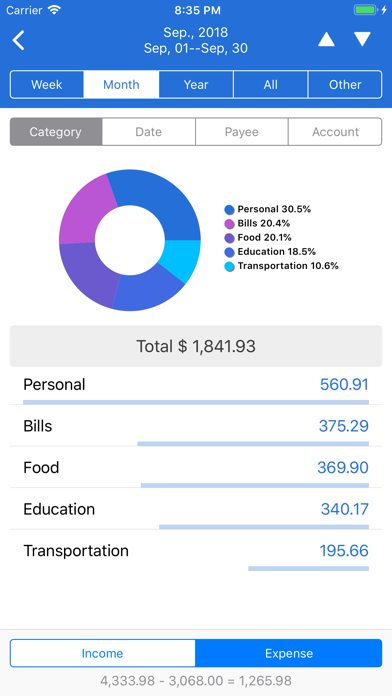This screenshot has height=696, width=392.
Task: Tap the battery icon in status bar
Action: (366, 10)
